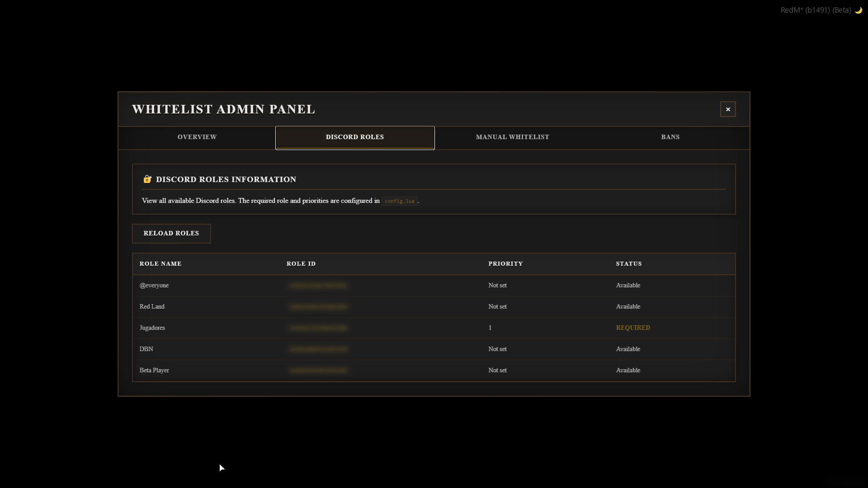Image resolution: width=868 pixels, height=488 pixels.
Task: Click the Not set priority for @everyone
Action: tap(497, 286)
